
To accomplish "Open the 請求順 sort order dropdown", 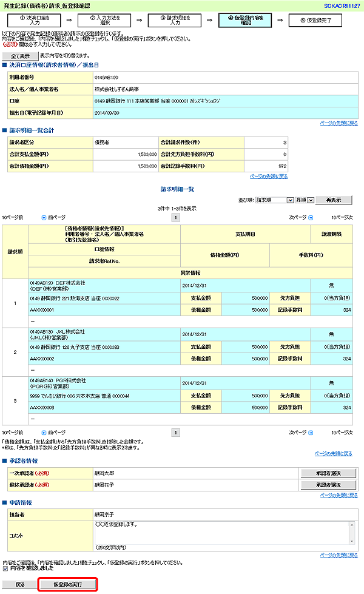I will pyautogui.click(x=275, y=200).
